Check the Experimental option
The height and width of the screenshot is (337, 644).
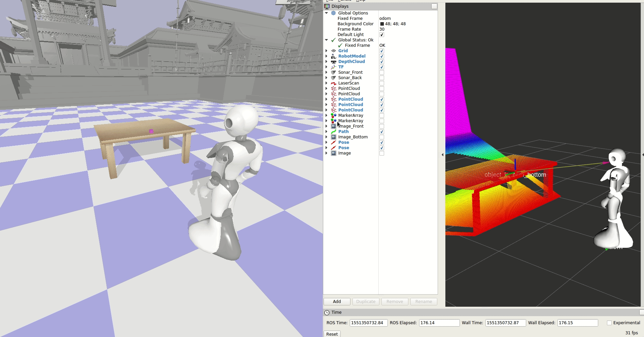[x=609, y=323]
